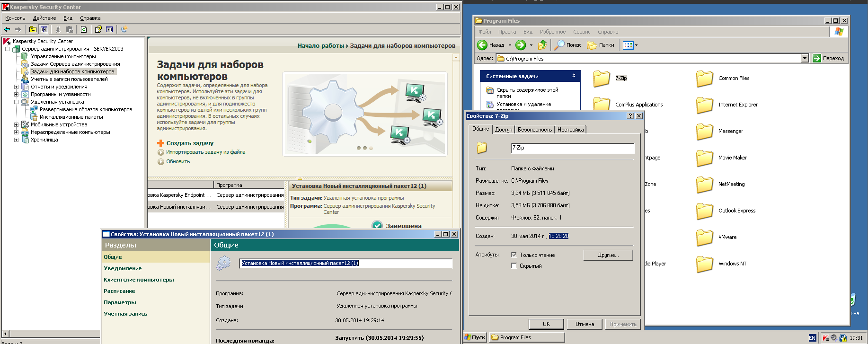This screenshot has width=868, height=344.
Task: Open the address bar dropdown in Explorer
Action: point(805,58)
